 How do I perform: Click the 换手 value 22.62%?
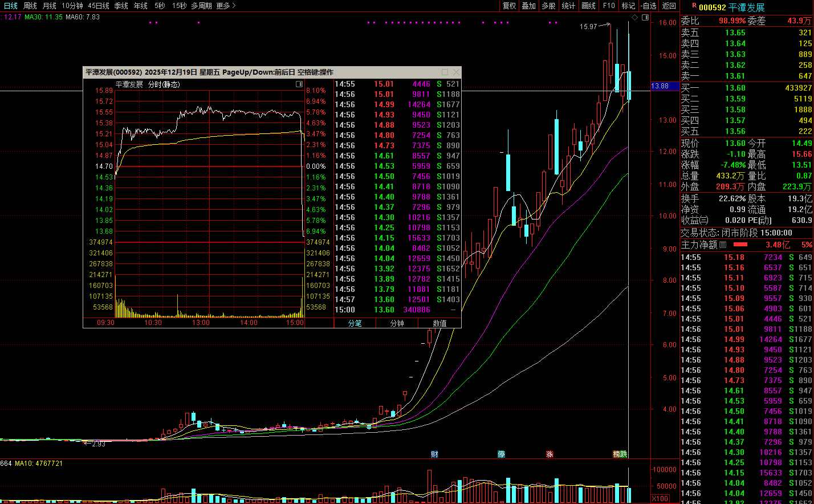(x=732, y=198)
